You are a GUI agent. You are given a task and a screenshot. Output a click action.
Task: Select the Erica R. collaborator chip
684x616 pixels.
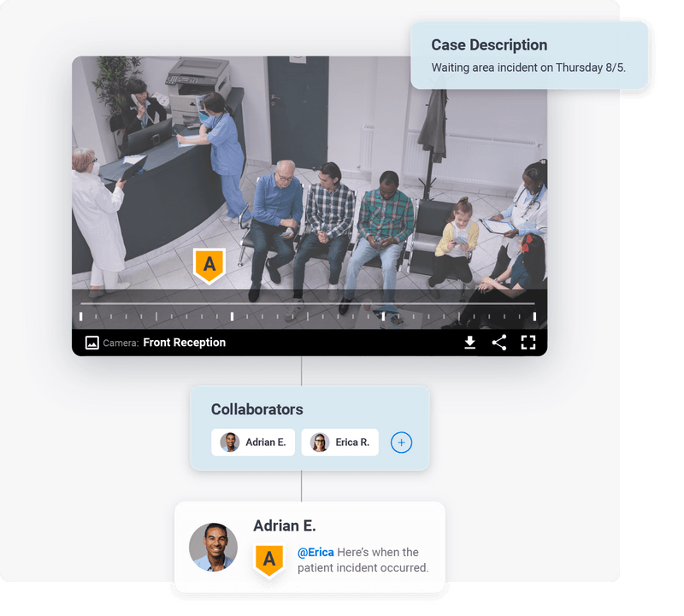coord(339,443)
